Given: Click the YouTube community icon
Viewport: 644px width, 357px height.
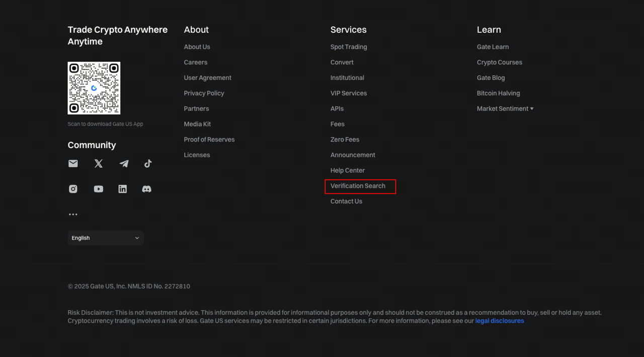Looking at the screenshot, I should (x=99, y=189).
